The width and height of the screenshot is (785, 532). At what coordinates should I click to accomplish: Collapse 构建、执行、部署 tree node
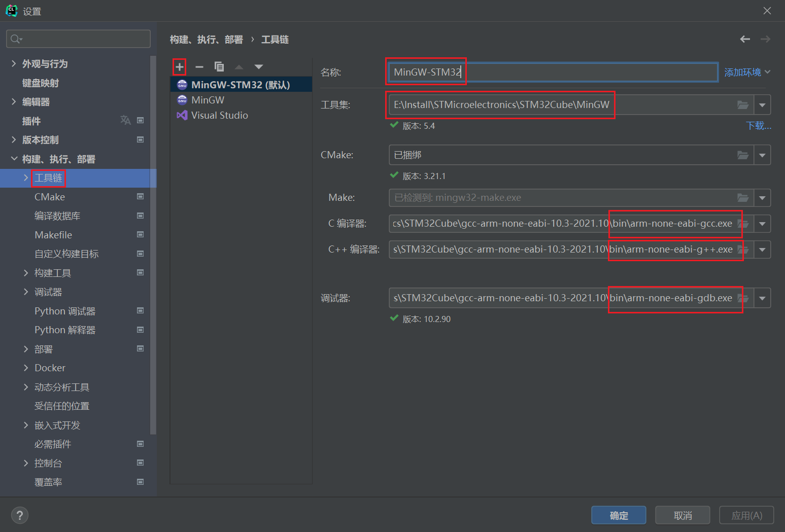[14, 159]
